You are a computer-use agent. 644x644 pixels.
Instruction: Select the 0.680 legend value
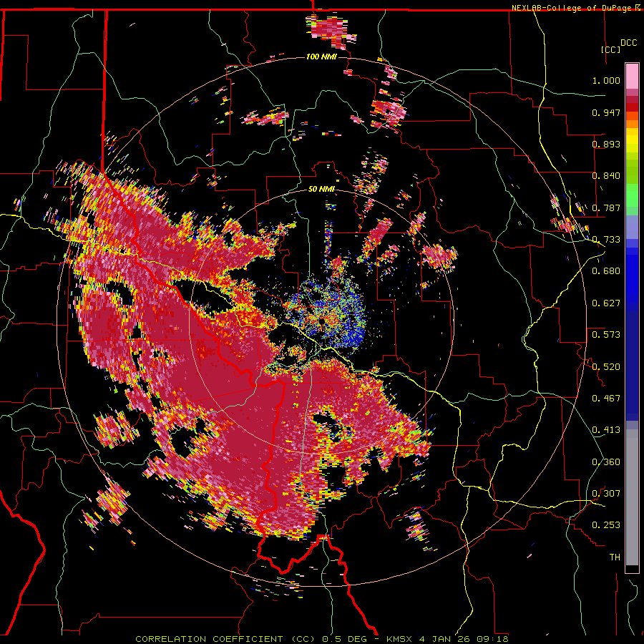pyautogui.click(x=606, y=271)
